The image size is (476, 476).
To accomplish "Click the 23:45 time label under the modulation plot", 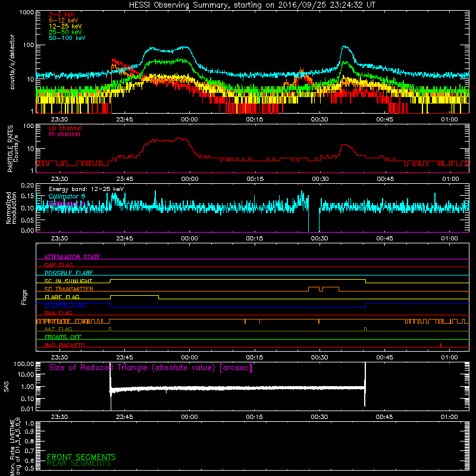I will click(124, 239).
